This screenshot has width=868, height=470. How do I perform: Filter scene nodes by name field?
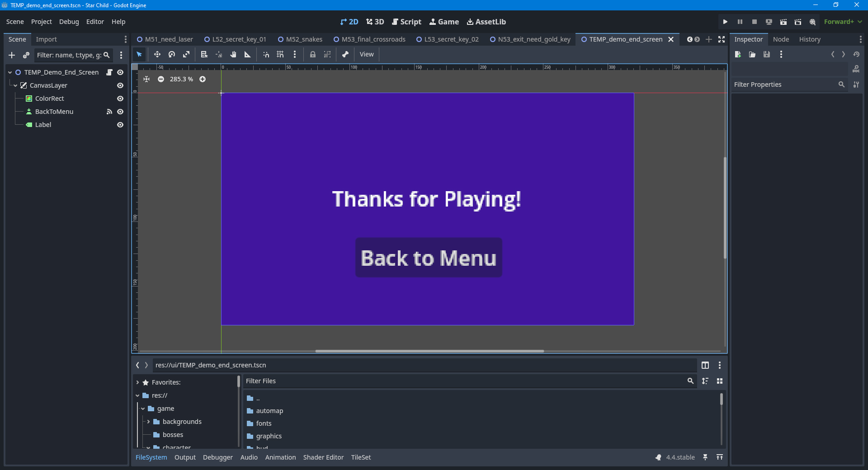click(73, 55)
